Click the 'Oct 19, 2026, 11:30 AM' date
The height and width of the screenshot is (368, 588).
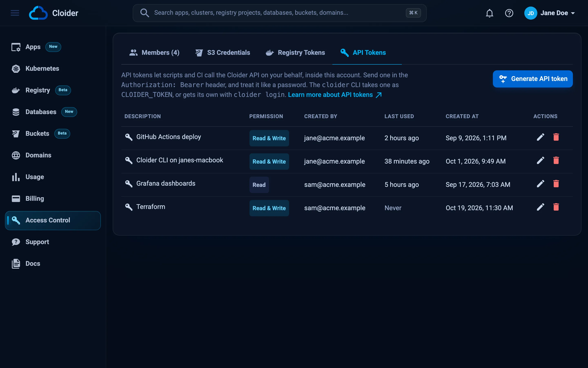479,208
